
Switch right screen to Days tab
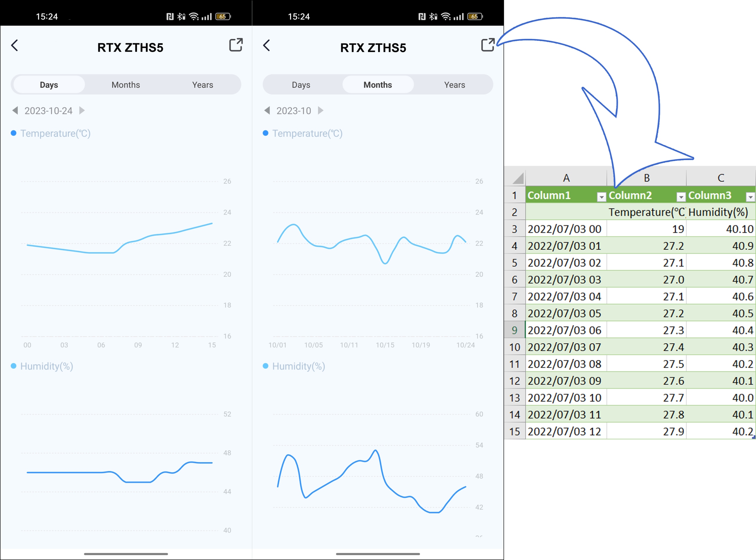tap(301, 85)
